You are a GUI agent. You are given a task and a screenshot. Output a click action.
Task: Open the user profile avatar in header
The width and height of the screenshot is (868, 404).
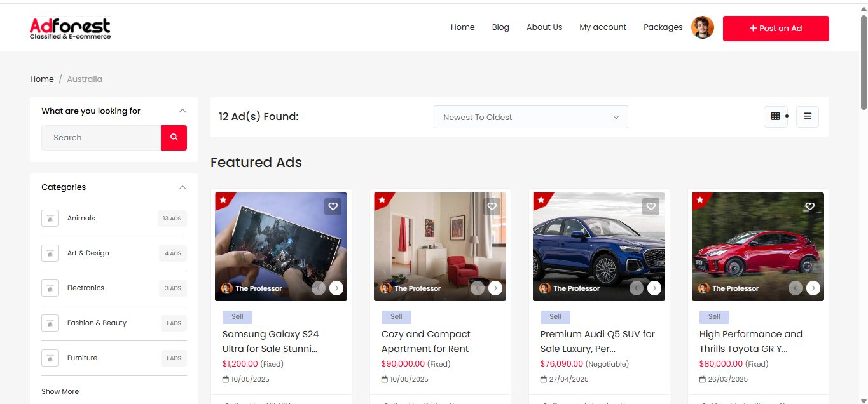coord(703,27)
